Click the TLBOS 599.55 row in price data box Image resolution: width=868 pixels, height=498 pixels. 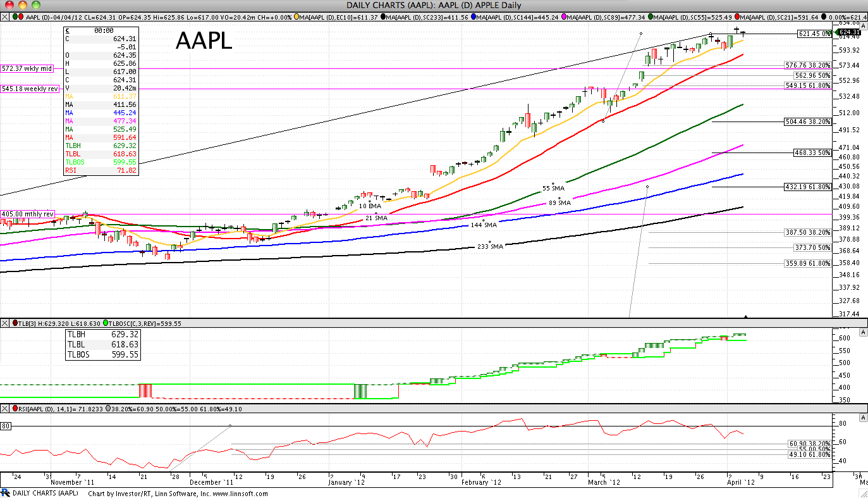point(101,163)
